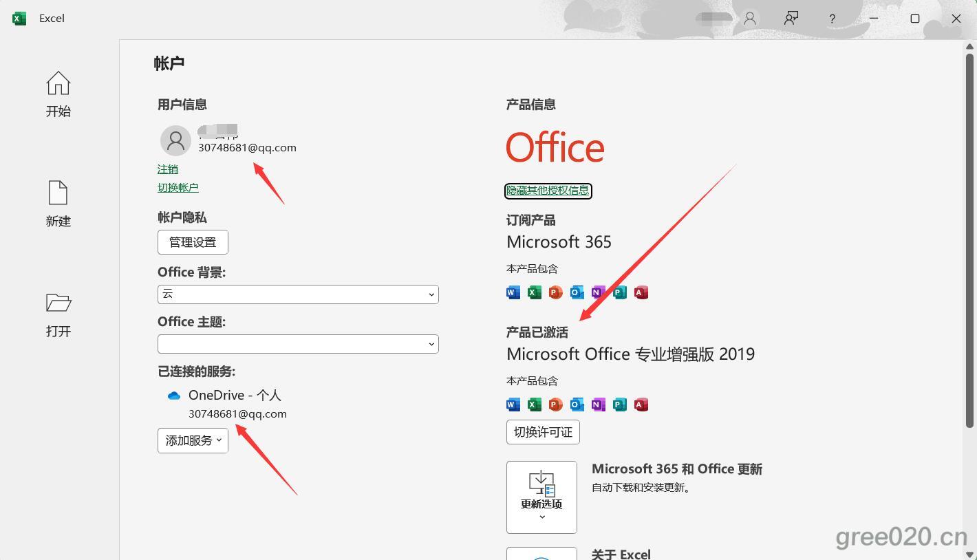This screenshot has height=560, width=977.
Task: Click the "Microsoft 365" subscription product name
Action: 559,242
